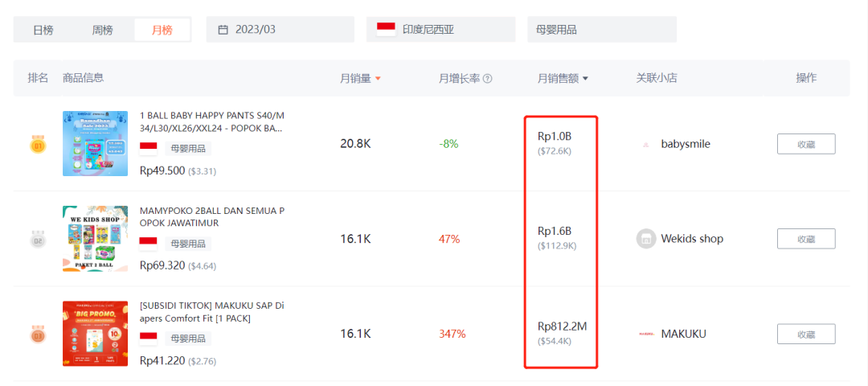Click the silver rank 02 medal icon

click(38, 239)
